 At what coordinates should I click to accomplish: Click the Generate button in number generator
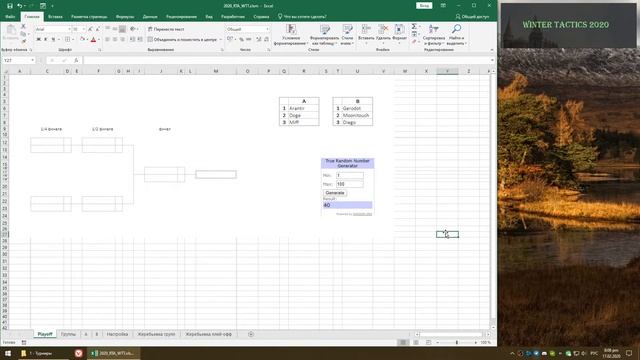click(335, 193)
